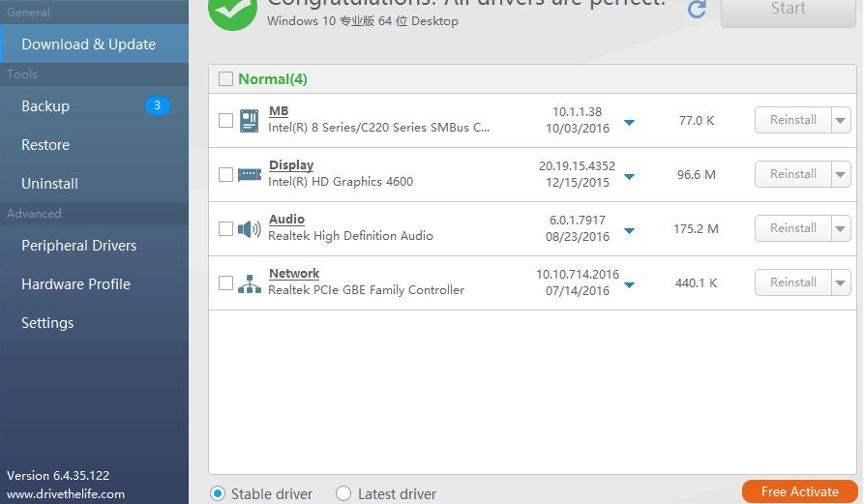The width and height of the screenshot is (864, 504).
Task: Open the Restore section
Action: pyautogui.click(x=45, y=145)
